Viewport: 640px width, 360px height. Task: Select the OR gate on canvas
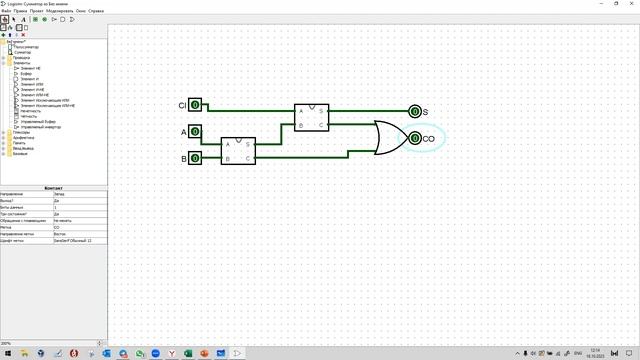(390, 138)
